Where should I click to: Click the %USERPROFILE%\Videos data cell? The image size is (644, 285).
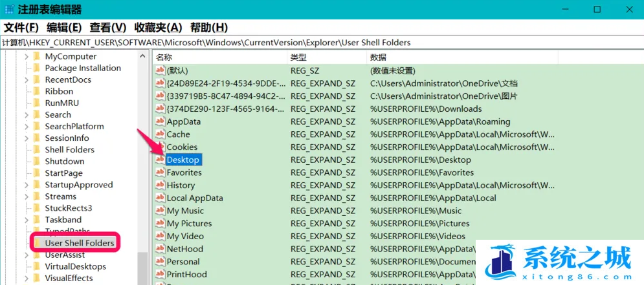coord(417,236)
